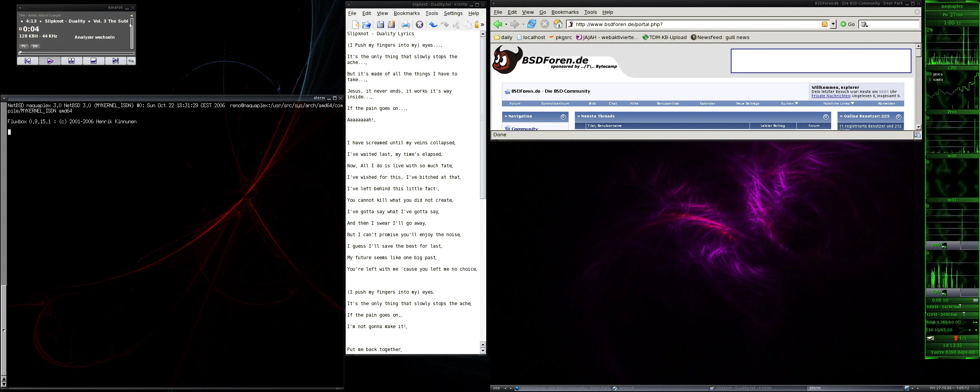Click the Amarok mute speaker icon

[x=132, y=16]
